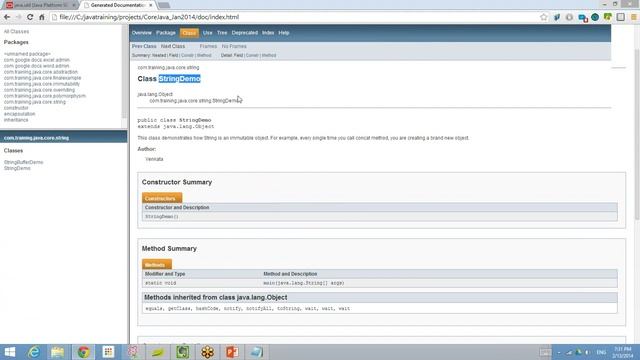The width and height of the screenshot is (640, 360).
Task: Click the No Frames link
Action: click(x=234, y=47)
